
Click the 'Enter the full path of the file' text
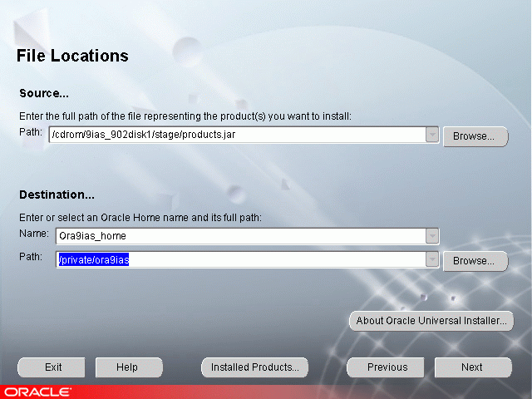pyautogui.click(x=185, y=116)
